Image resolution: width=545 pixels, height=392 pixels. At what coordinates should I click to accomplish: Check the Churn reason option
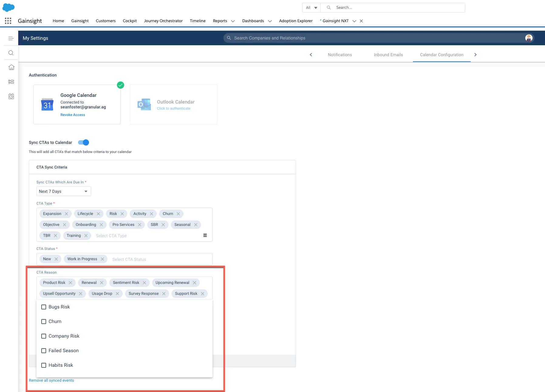click(x=44, y=322)
